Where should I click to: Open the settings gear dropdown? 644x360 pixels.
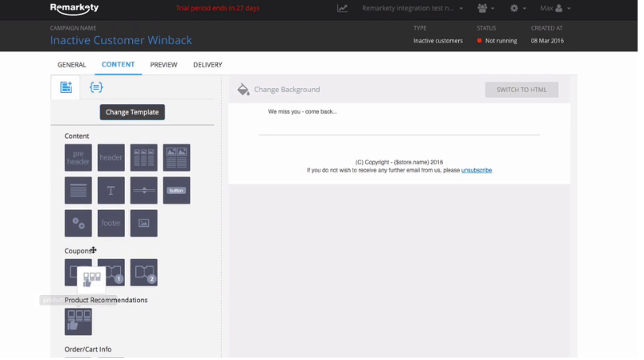517,8
